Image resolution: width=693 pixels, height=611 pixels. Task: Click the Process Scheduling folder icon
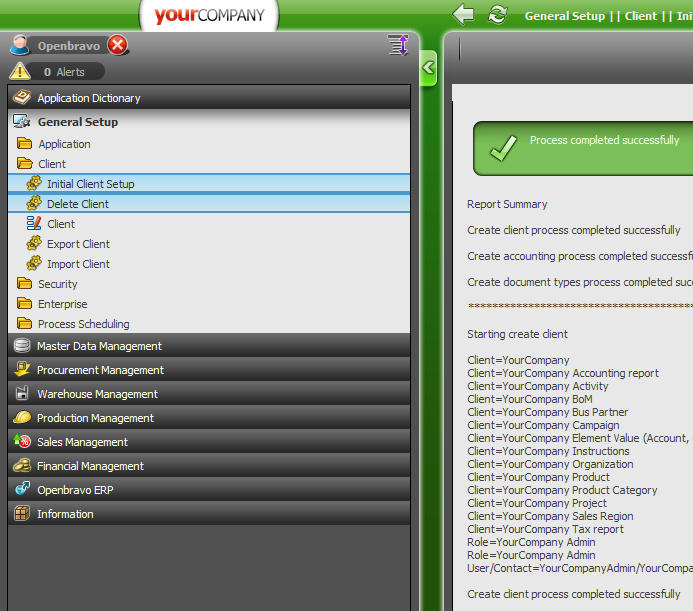pyautogui.click(x=24, y=323)
